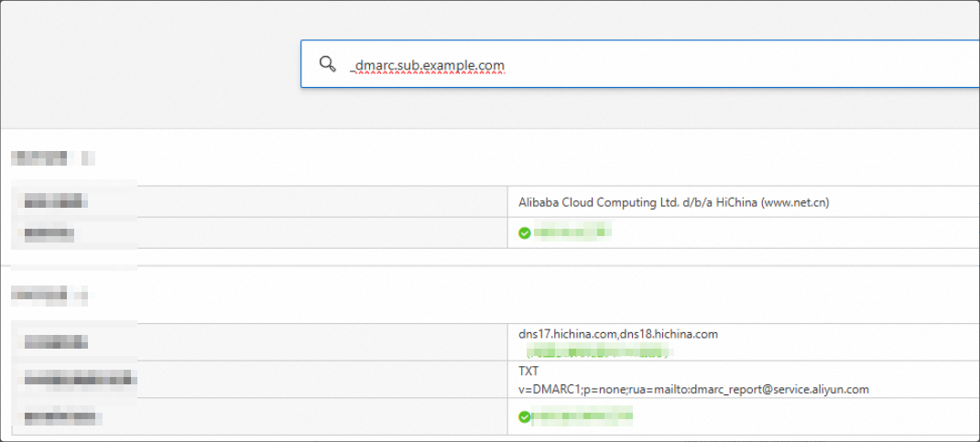
Task: Click the www.net.cn address text
Action: 795,203
